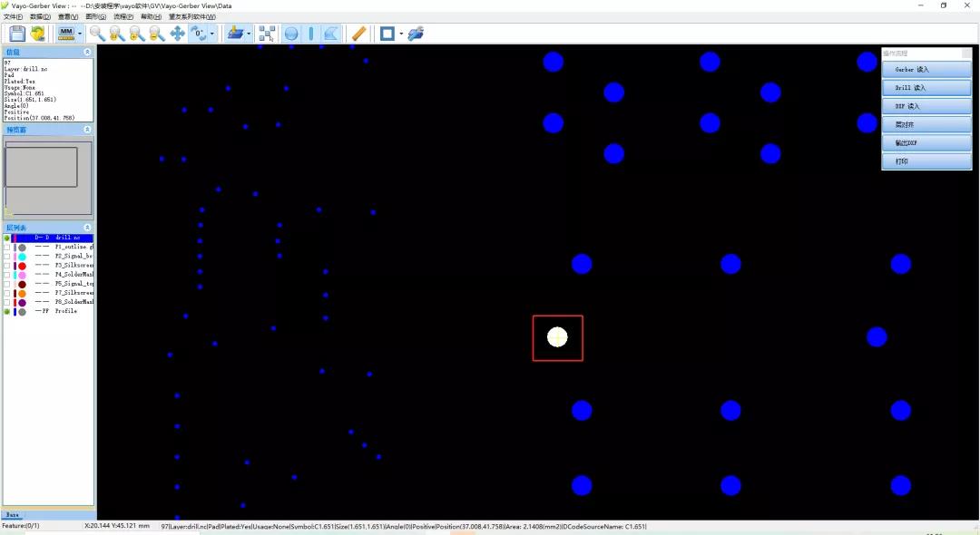The image size is (980, 535).
Task: Enable the P8_SolderMask layer checkbox
Action: point(7,302)
